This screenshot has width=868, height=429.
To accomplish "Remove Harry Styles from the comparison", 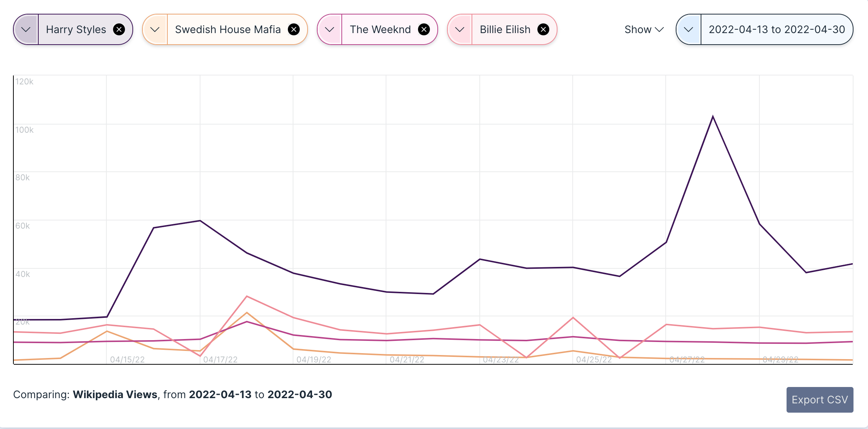I will [x=119, y=29].
